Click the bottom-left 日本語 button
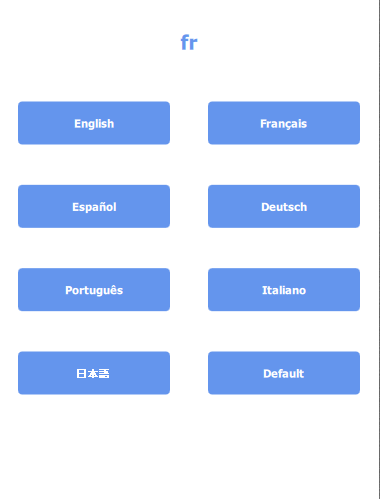Screen dimensions: 380x499 (94, 373)
